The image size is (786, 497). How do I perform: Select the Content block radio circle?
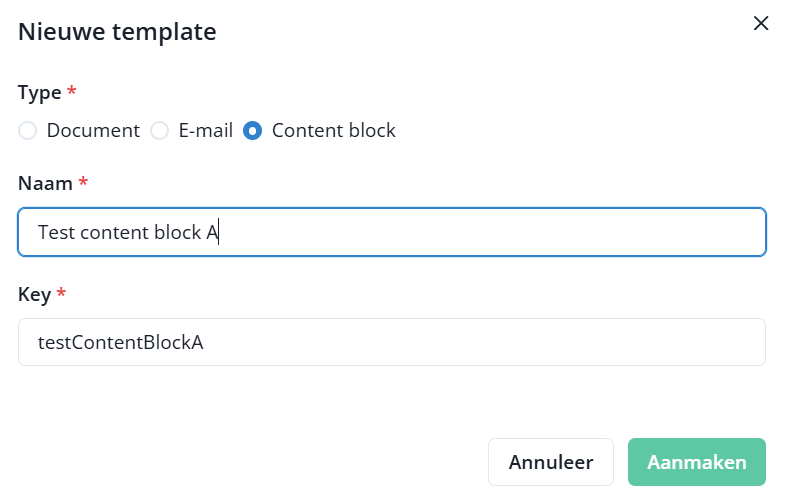pyautogui.click(x=253, y=131)
